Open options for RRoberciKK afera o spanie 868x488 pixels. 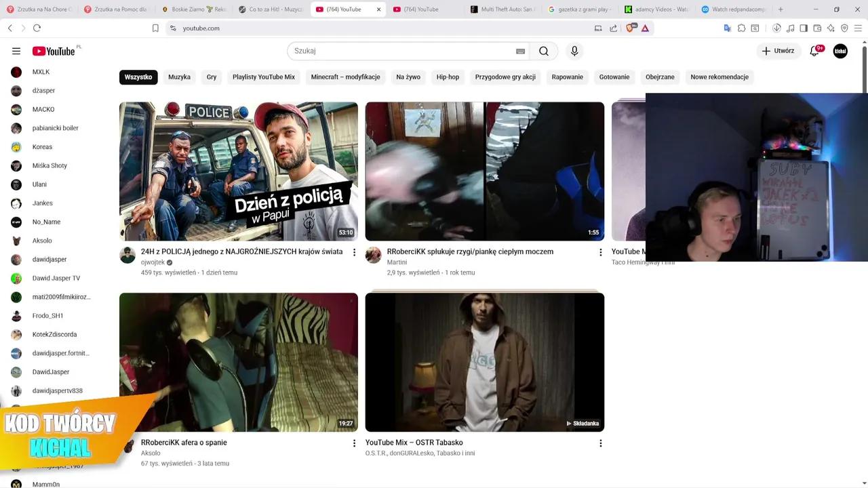tap(354, 443)
